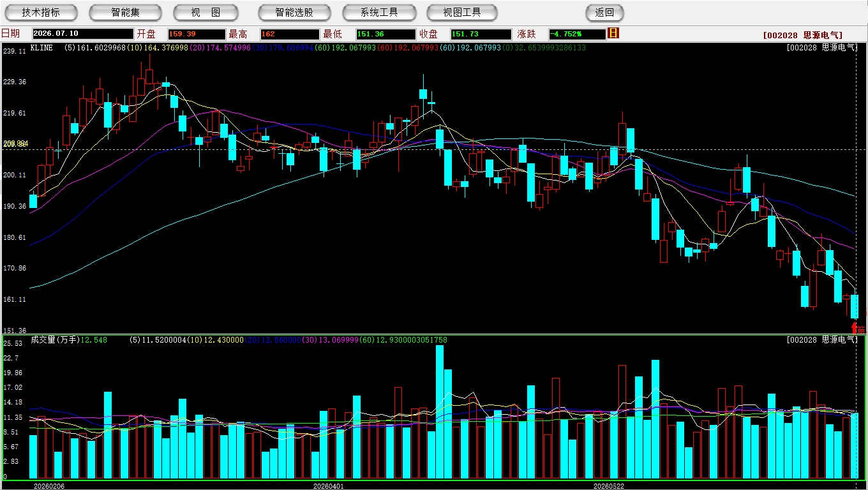Click the price axis label 239.11
Image resolution: width=868 pixels, height=490 pixels.
(15, 51)
